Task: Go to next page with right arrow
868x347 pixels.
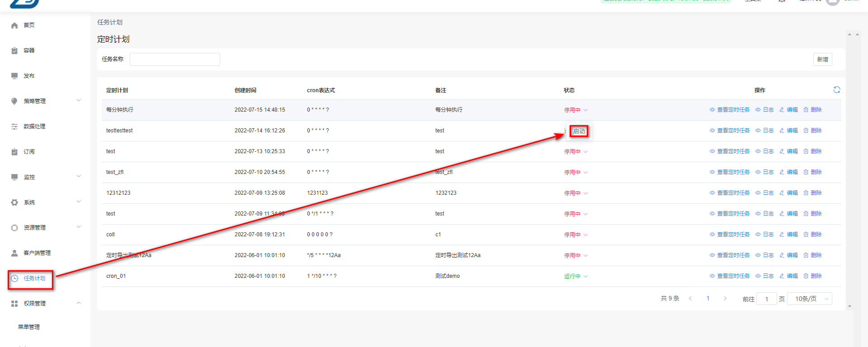Action: [725, 299]
